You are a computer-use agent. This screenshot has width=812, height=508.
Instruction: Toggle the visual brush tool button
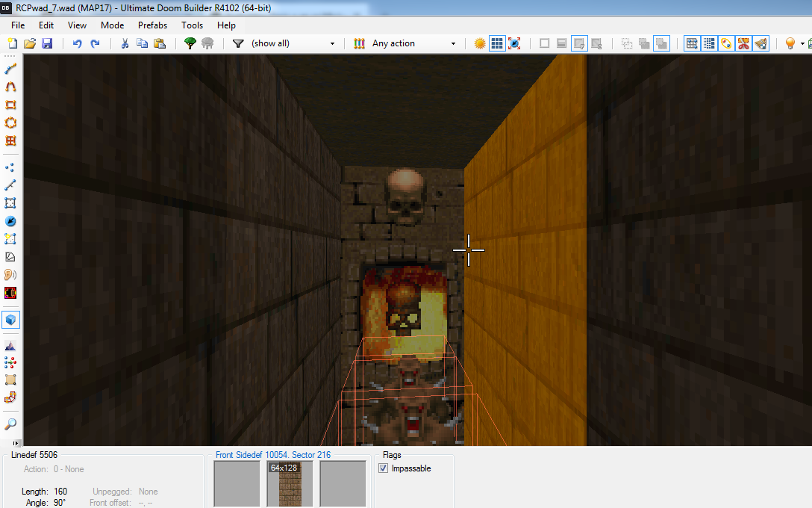pos(761,43)
